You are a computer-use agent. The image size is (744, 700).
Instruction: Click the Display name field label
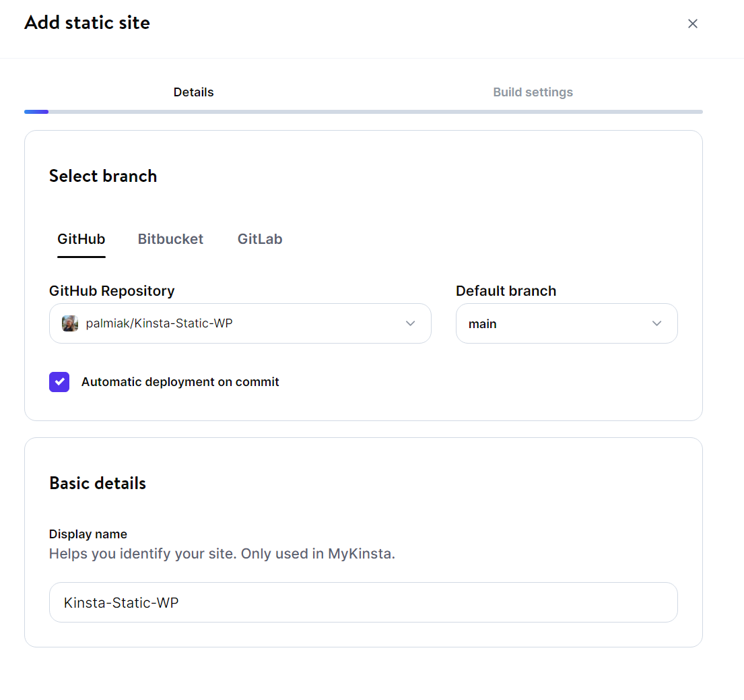tap(88, 534)
